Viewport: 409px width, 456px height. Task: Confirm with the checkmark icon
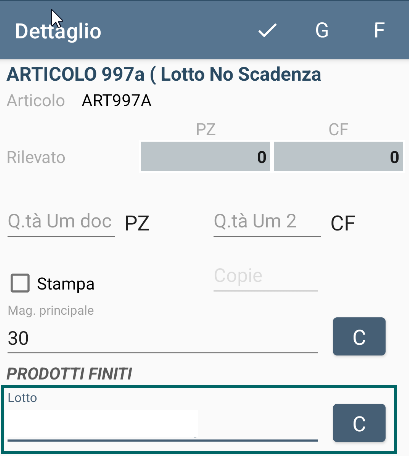pos(267,31)
